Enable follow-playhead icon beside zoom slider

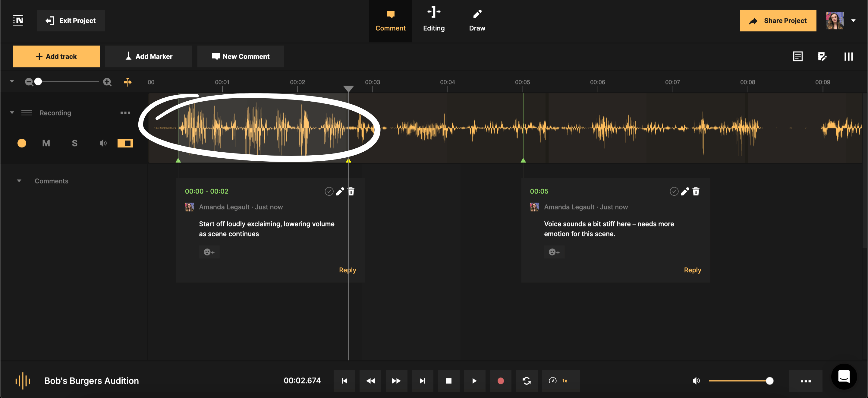pyautogui.click(x=128, y=81)
